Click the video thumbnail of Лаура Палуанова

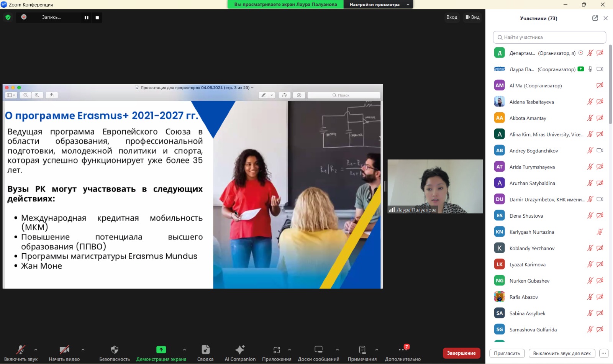pyautogui.click(x=435, y=186)
